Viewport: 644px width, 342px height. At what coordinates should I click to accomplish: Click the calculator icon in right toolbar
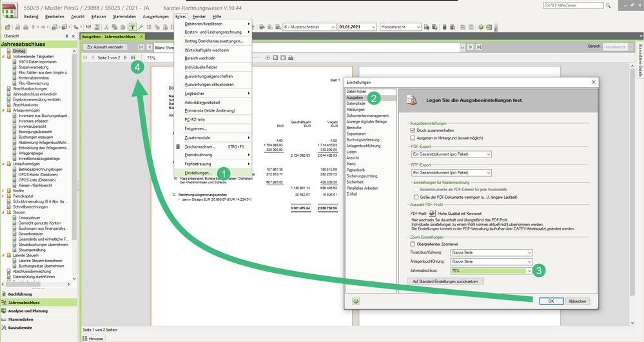coord(444,27)
